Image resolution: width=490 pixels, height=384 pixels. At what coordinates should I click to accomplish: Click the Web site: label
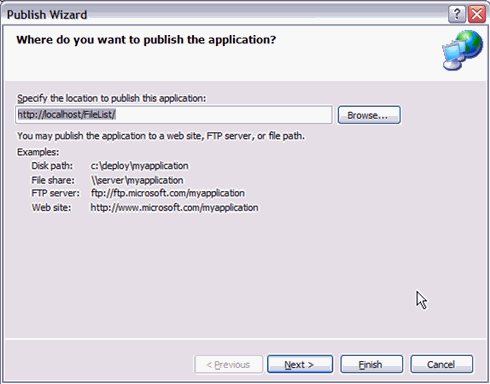[x=51, y=208]
